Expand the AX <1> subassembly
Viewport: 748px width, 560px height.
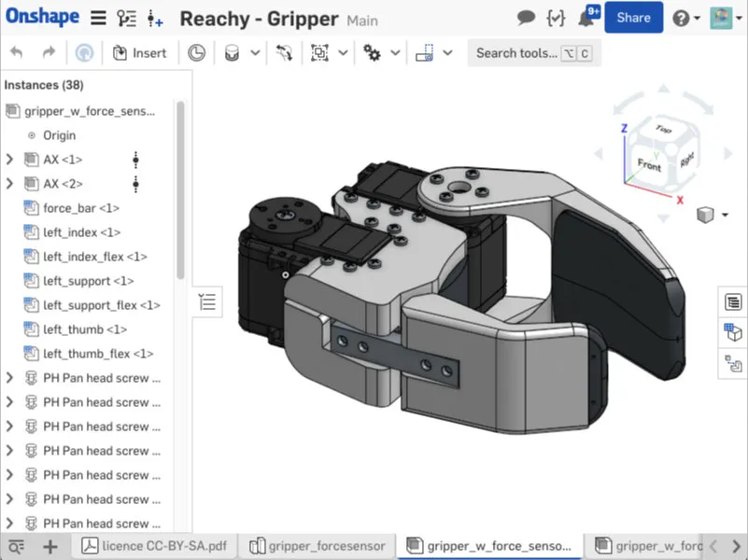9,160
